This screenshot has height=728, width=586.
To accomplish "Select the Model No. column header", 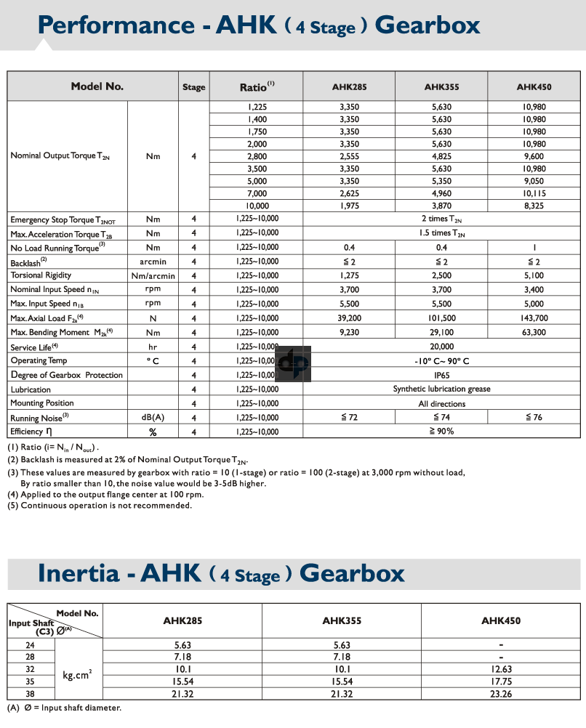I will click(97, 86).
